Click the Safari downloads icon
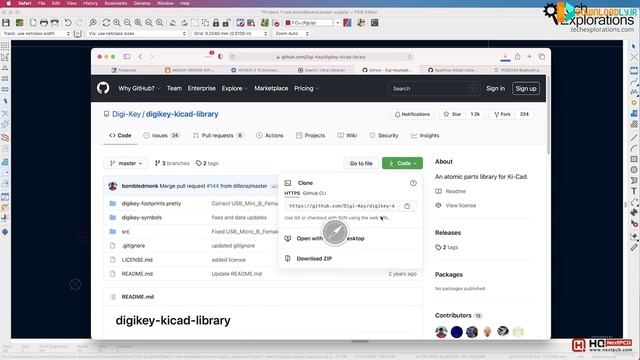This screenshot has height=360, width=640. point(505,57)
